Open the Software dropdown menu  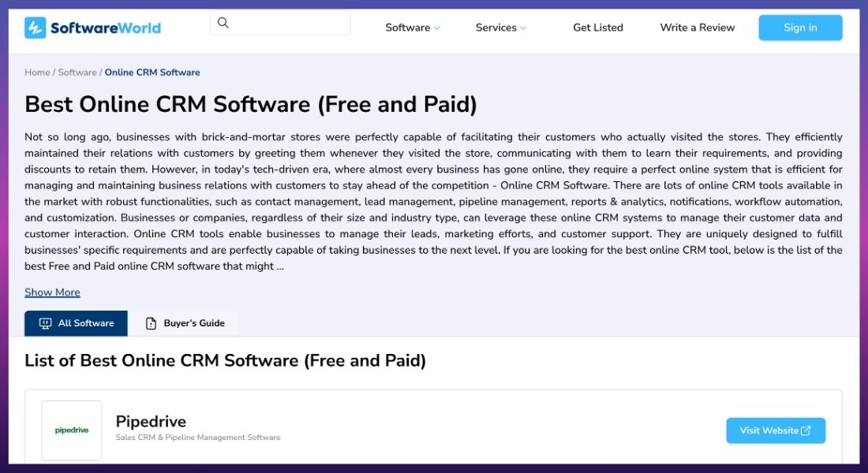point(407,27)
